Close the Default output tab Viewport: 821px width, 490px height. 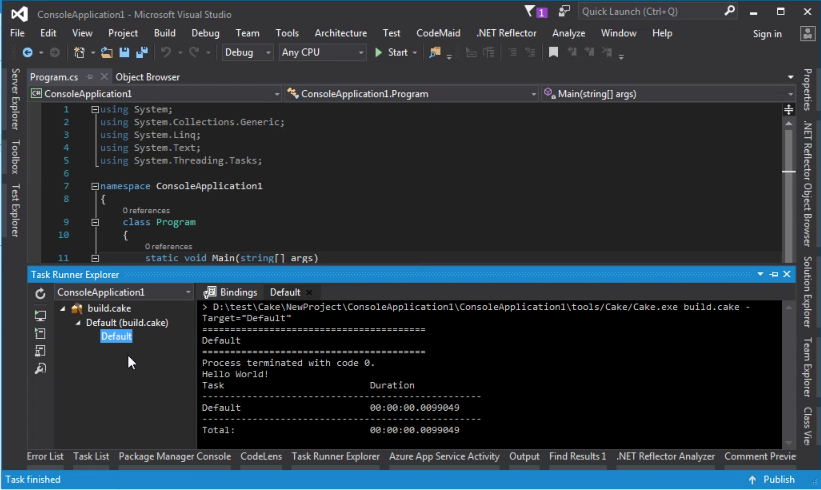(x=309, y=292)
